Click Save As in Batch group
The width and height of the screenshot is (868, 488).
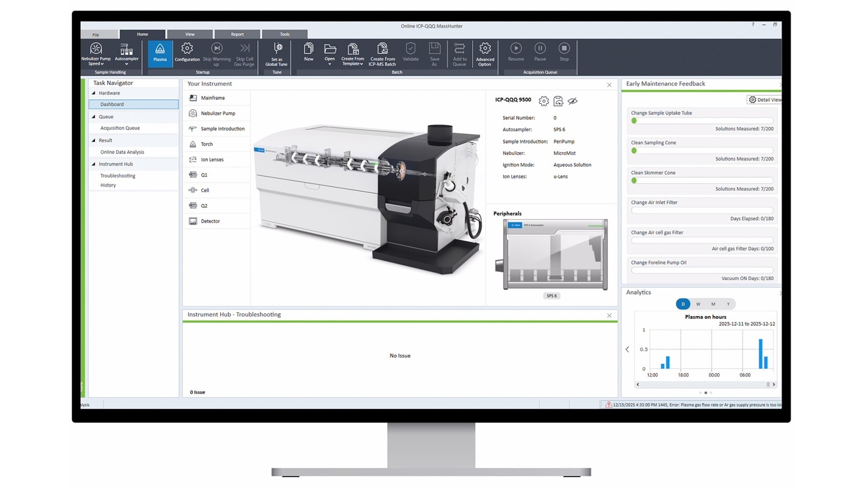tap(434, 54)
